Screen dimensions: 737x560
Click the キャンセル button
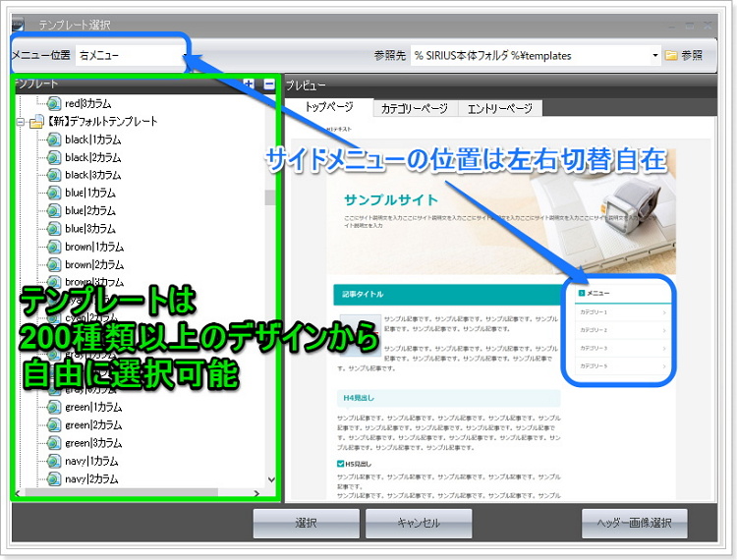[x=419, y=523]
